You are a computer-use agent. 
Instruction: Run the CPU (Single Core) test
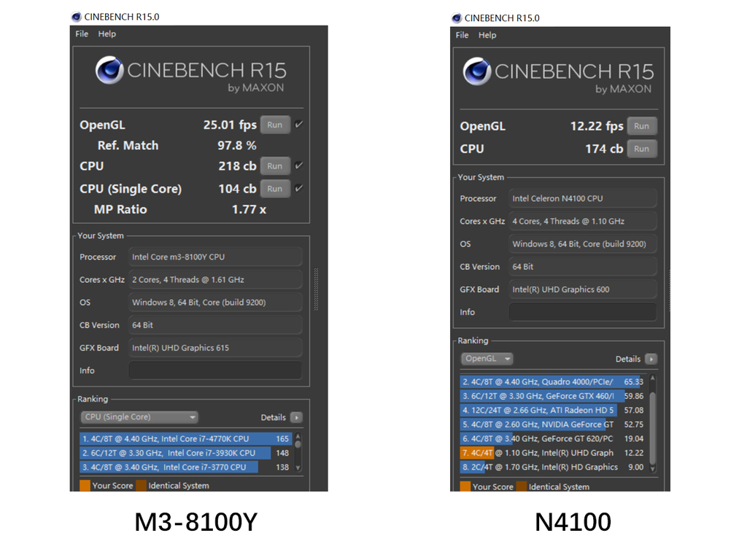[275, 189]
